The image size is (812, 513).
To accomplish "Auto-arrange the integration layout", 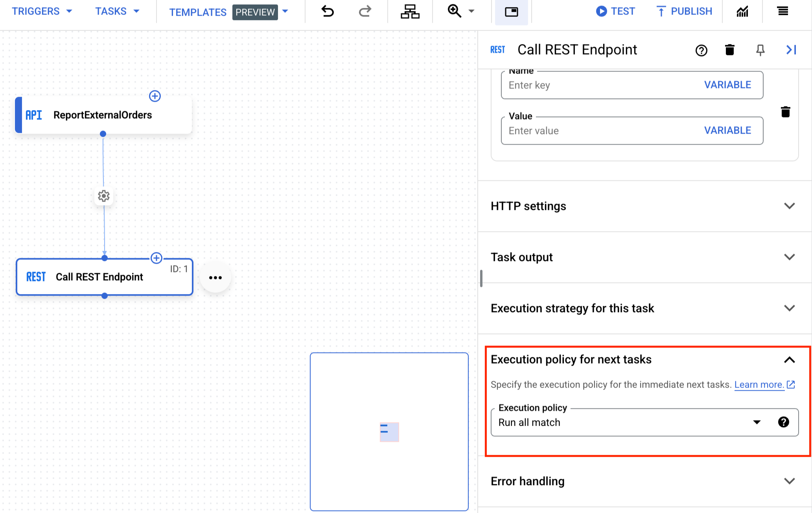I will pyautogui.click(x=410, y=11).
